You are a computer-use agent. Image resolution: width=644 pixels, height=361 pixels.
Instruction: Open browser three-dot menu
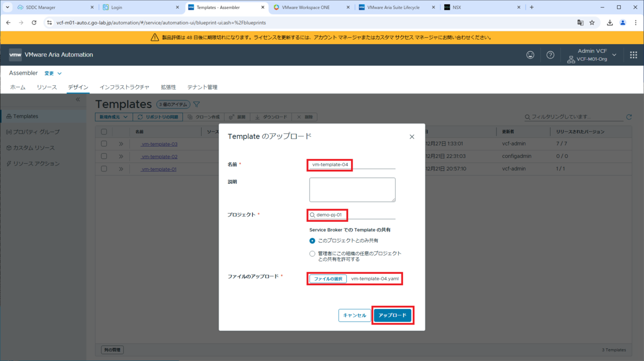(636, 23)
